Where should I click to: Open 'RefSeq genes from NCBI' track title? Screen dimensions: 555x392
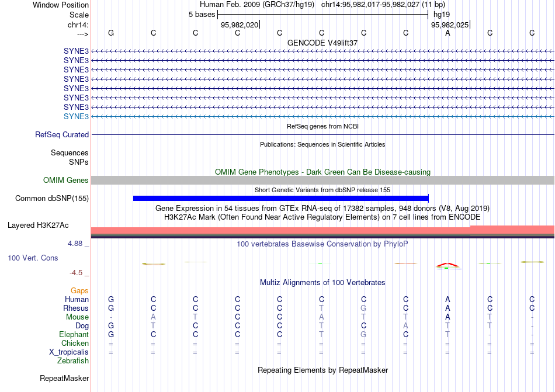pos(322,126)
